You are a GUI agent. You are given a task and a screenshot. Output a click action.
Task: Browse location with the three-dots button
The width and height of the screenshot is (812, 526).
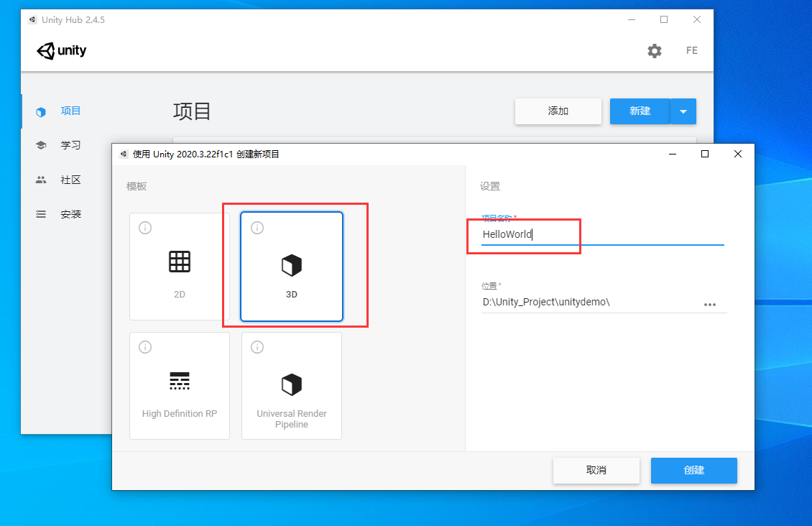coord(710,305)
